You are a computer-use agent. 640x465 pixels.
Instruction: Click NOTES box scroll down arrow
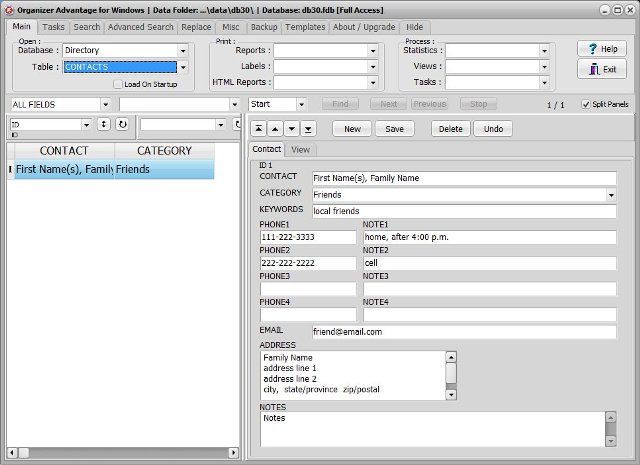click(x=611, y=441)
